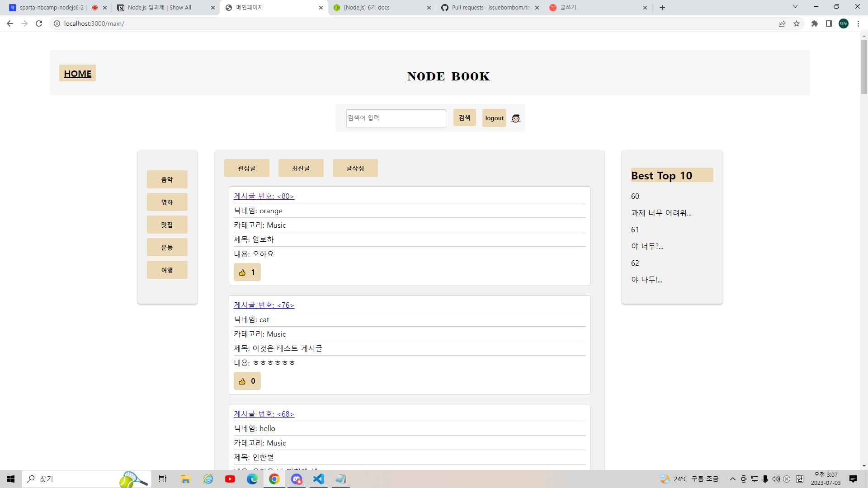Open Chrome extensions puzzle icon
868x488 pixels.
tap(814, 23)
